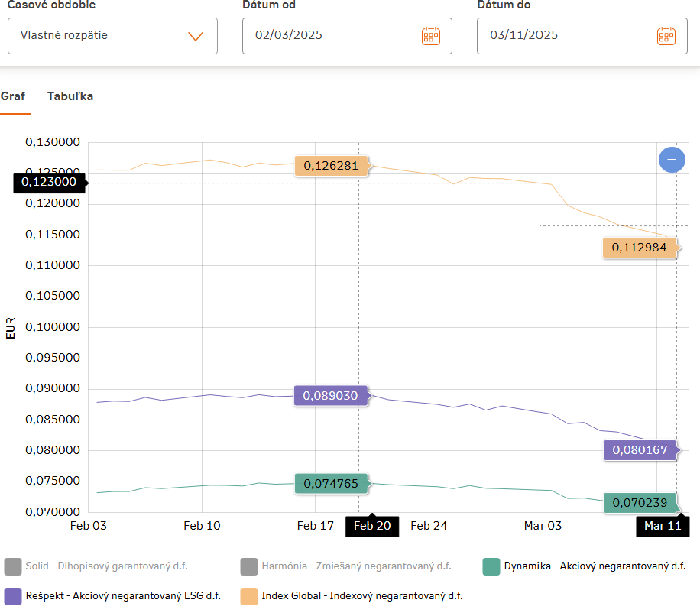Image resolution: width=700 pixels, height=613 pixels.
Task: Click the Harmónia - Zmiešaný negarantovaný d.f. legend label
Action: (356, 566)
